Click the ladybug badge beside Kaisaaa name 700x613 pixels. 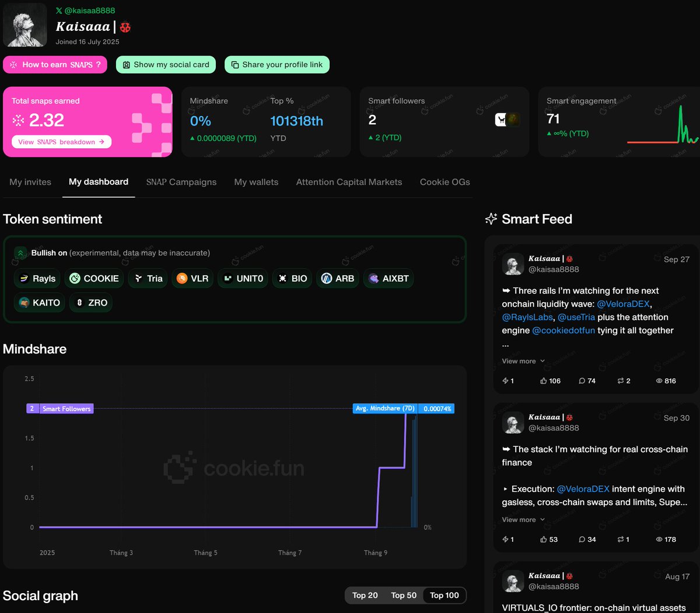[125, 27]
